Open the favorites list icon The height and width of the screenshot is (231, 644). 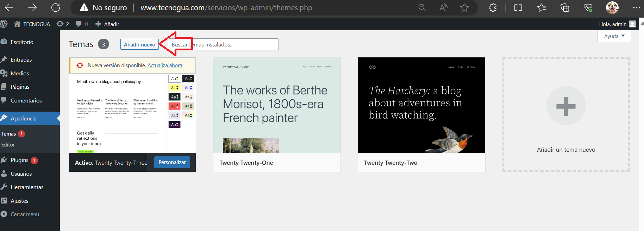point(542,8)
